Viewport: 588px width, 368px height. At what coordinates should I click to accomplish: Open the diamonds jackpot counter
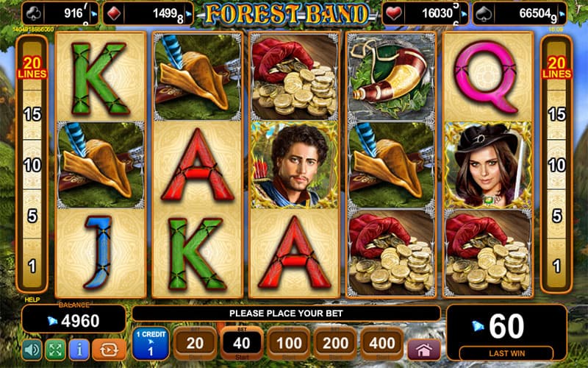[x=148, y=13]
